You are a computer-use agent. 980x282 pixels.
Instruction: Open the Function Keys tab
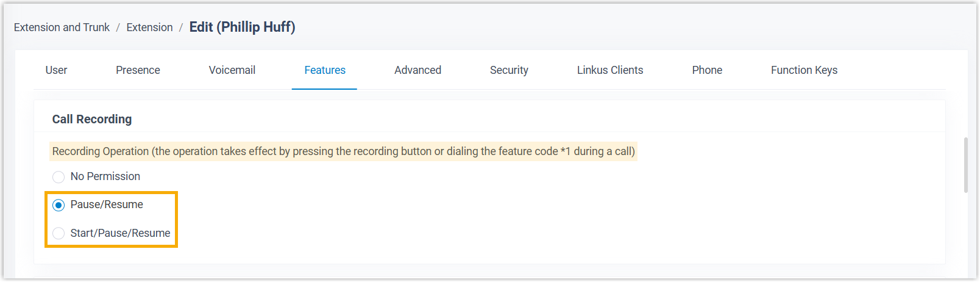(804, 70)
